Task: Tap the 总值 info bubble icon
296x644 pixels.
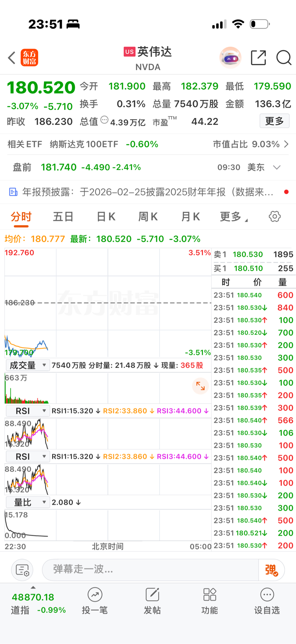Action: (x=104, y=120)
